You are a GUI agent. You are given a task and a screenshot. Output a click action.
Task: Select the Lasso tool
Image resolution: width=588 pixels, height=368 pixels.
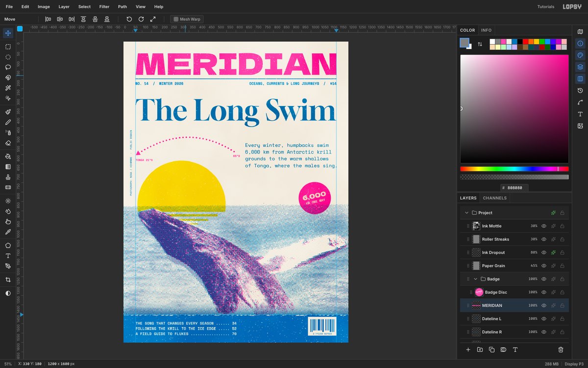click(8, 67)
